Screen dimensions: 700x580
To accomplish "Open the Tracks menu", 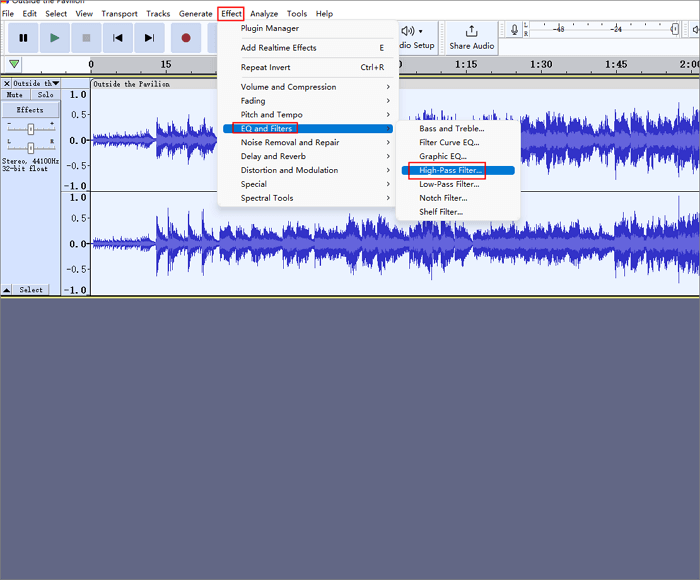I will pos(158,14).
